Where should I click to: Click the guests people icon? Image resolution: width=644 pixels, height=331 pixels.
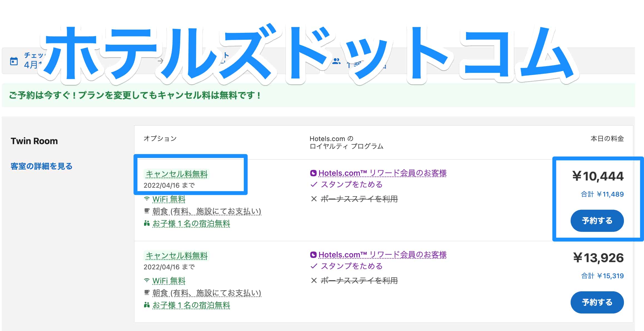[x=336, y=61]
